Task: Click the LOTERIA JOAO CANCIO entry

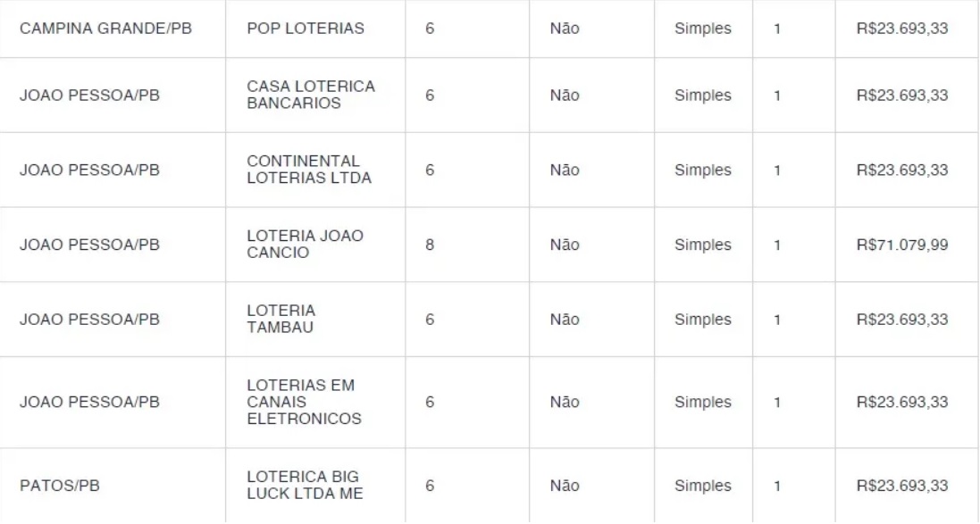Action: (306, 245)
